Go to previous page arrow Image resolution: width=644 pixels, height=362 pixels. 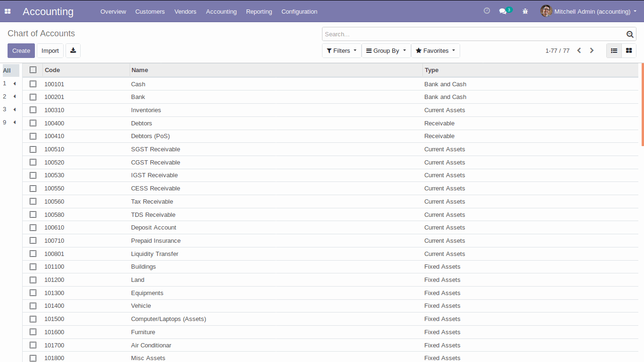tap(579, 50)
